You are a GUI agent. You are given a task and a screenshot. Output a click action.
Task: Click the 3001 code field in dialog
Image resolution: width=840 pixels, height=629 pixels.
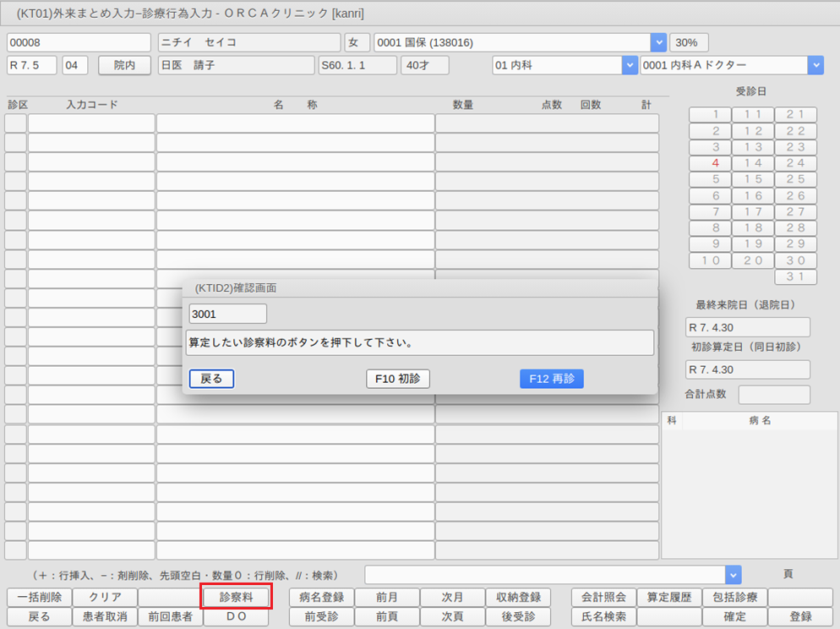coord(227,314)
